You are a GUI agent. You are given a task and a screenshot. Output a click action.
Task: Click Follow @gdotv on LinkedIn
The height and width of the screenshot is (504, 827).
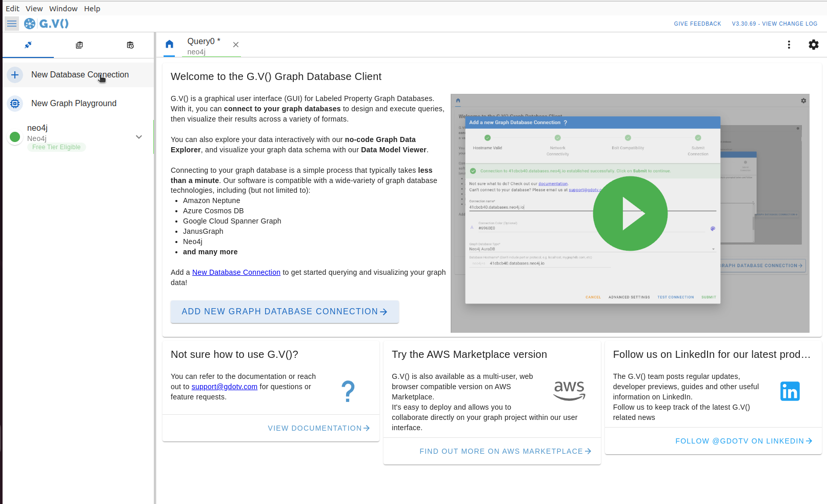pyautogui.click(x=744, y=441)
